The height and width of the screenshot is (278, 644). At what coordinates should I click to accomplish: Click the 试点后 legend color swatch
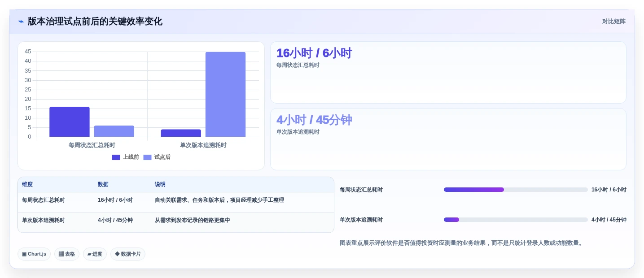coord(147,157)
